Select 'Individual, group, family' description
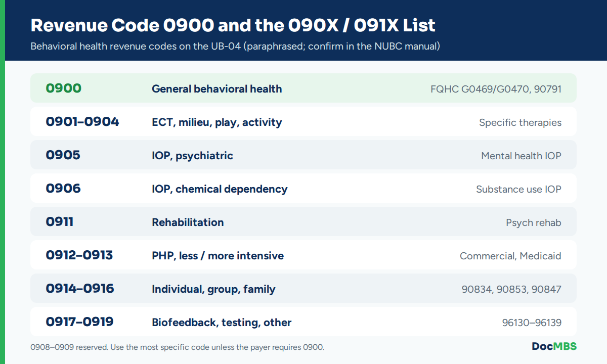 213,289
